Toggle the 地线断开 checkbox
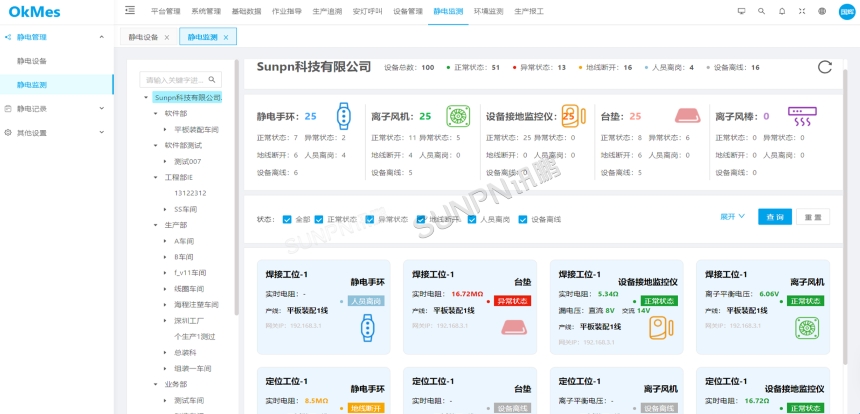 tap(421, 219)
